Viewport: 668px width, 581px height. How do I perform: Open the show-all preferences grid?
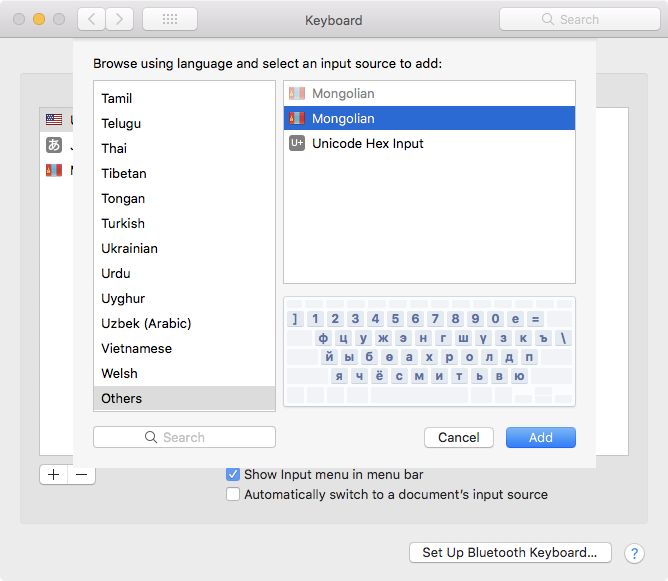coord(169,19)
